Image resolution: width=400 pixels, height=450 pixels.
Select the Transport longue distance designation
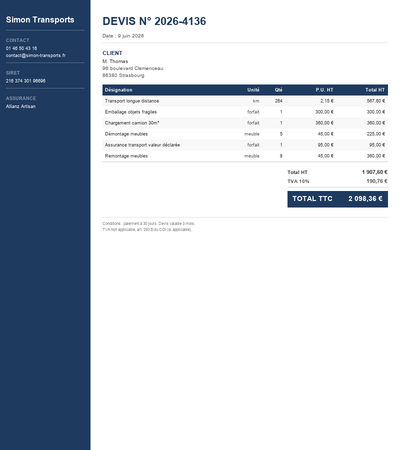pyautogui.click(x=132, y=101)
